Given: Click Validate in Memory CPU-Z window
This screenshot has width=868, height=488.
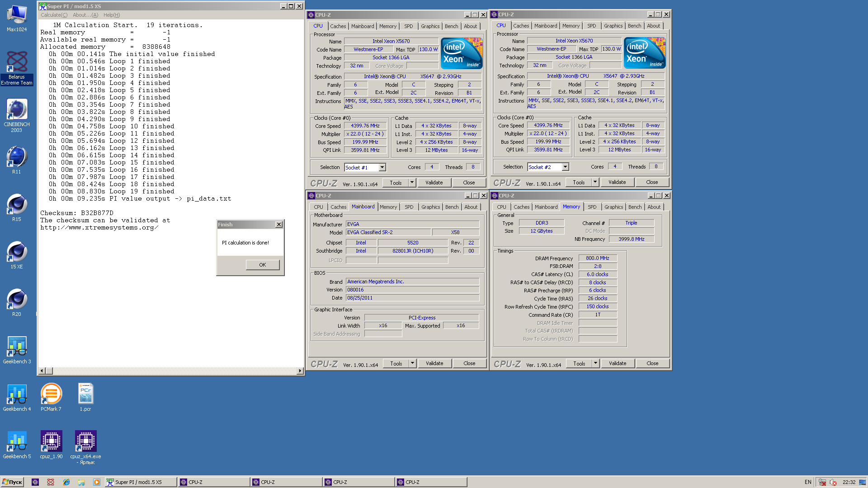Looking at the screenshot, I should point(618,363).
